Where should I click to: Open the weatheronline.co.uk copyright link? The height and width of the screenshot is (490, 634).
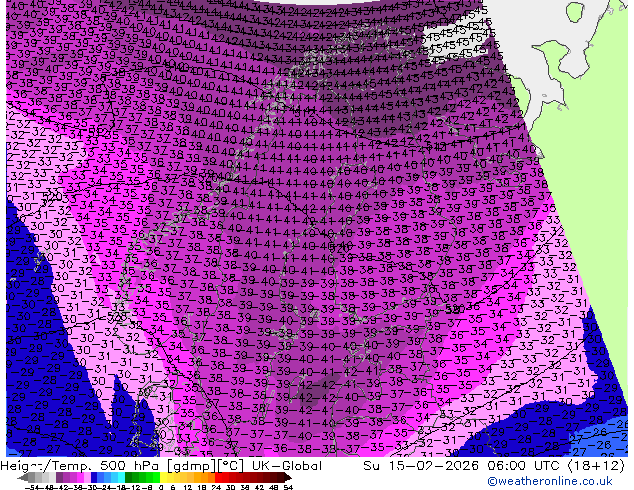click(x=550, y=481)
